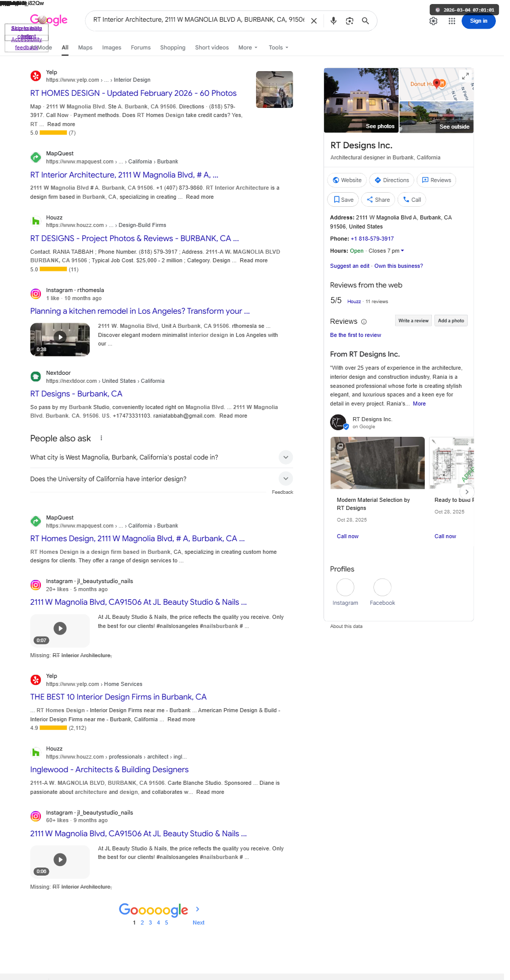Get Directions to RT Designs Inc.
510x980 pixels.
(x=392, y=180)
